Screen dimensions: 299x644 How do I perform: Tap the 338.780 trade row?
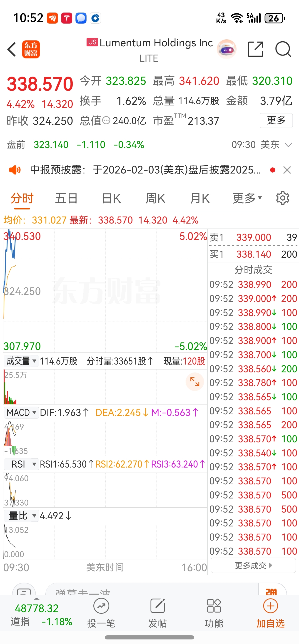(x=253, y=383)
